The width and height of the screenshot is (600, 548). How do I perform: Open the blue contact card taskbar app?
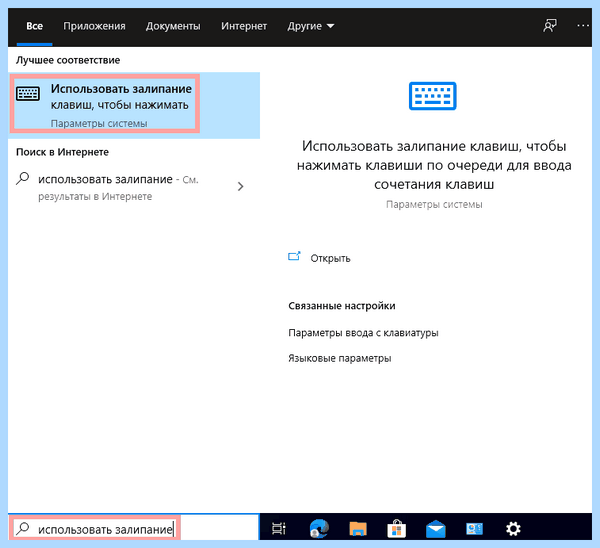(474, 529)
